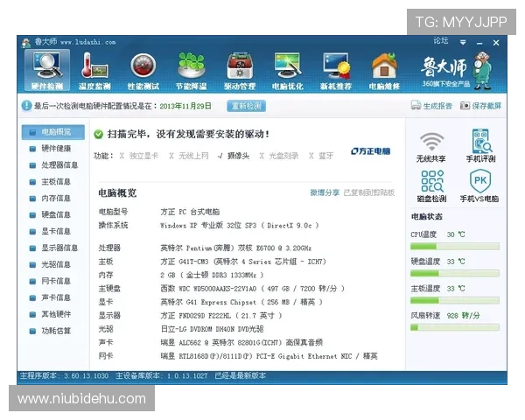The width and height of the screenshot is (525, 420).
Task: Click the 2 GB 金士顿 DDR3 memory value
Action: click(212, 275)
